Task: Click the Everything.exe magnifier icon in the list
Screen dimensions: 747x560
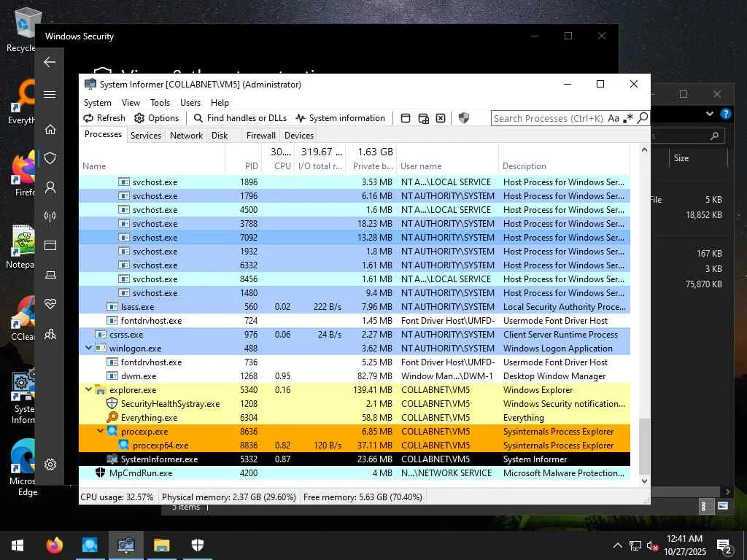Action: coord(112,417)
